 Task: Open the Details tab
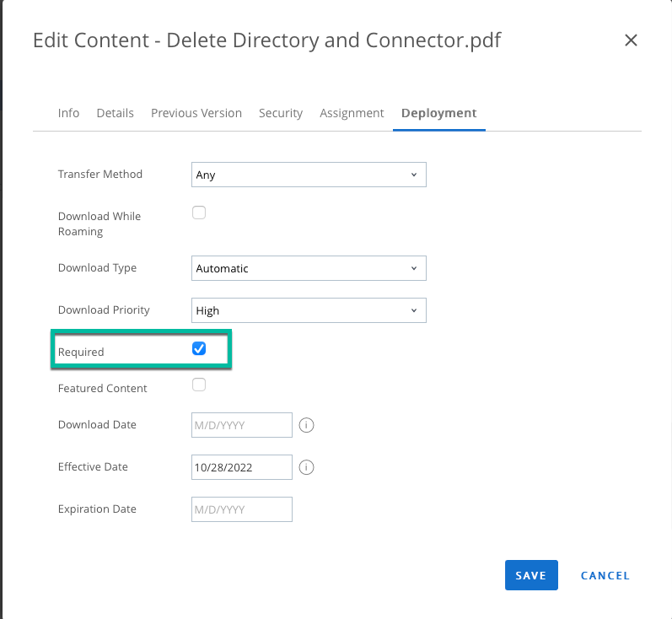click(116, 113)
